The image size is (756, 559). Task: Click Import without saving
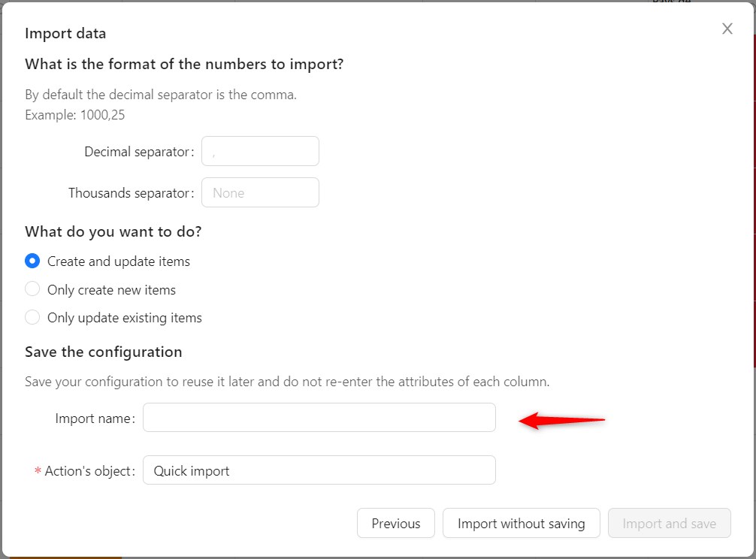tap(521, 523)
